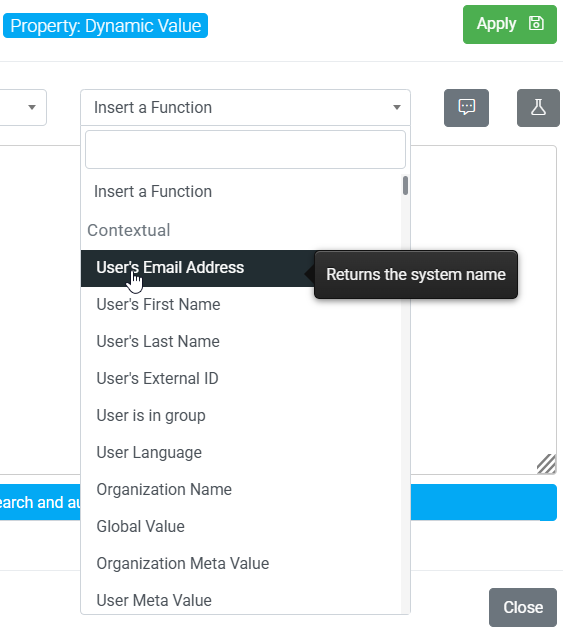563x634 pixels.
Task: Click the green Apply button
Action: tap(510, 24)
